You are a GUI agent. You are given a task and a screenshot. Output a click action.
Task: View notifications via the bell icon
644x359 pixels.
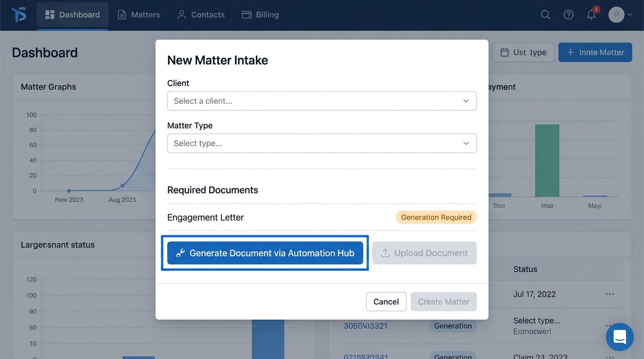pos(591,14)
